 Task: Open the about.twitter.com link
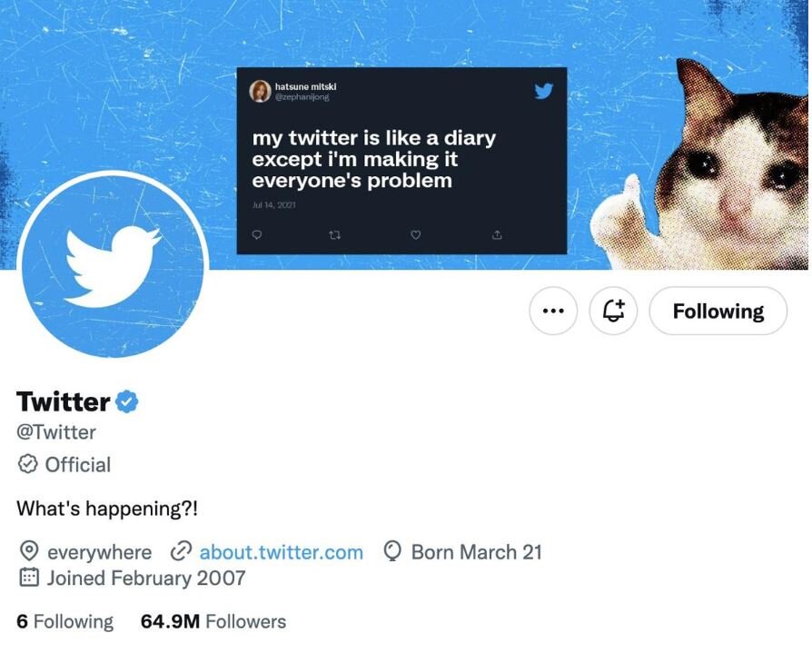pos(281,552)
